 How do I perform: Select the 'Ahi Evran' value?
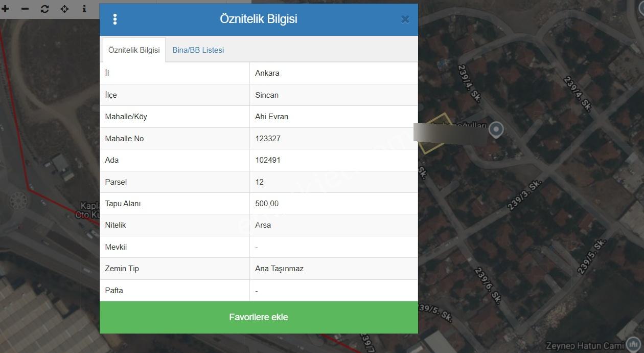pos(272,117)
